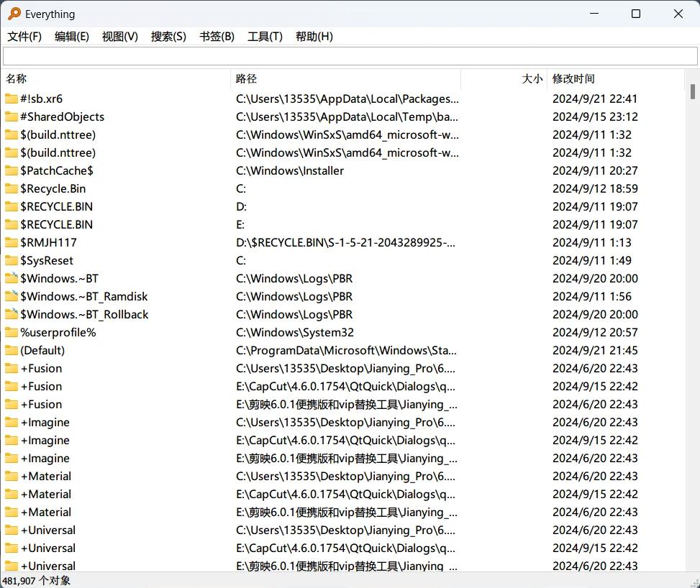Maximize the Everything window
The image size is (700, 588).
point(636,14)
